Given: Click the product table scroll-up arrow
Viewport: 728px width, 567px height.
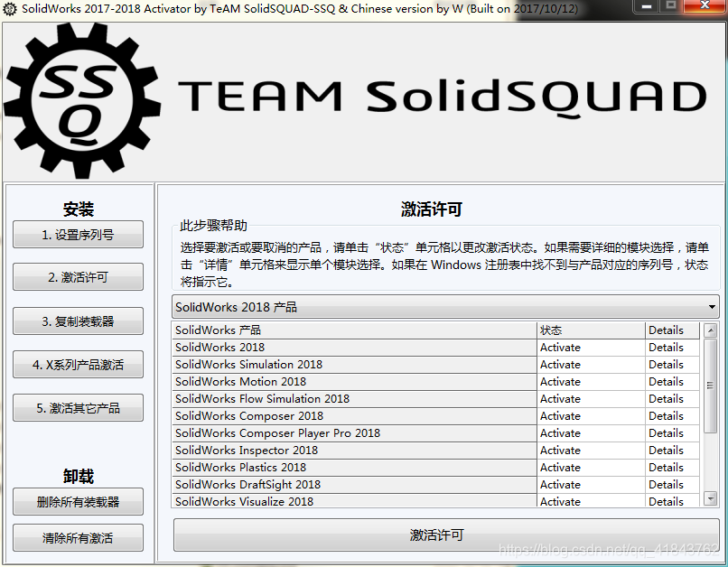Looking at the screenshot, I should (x=710, y=330).
